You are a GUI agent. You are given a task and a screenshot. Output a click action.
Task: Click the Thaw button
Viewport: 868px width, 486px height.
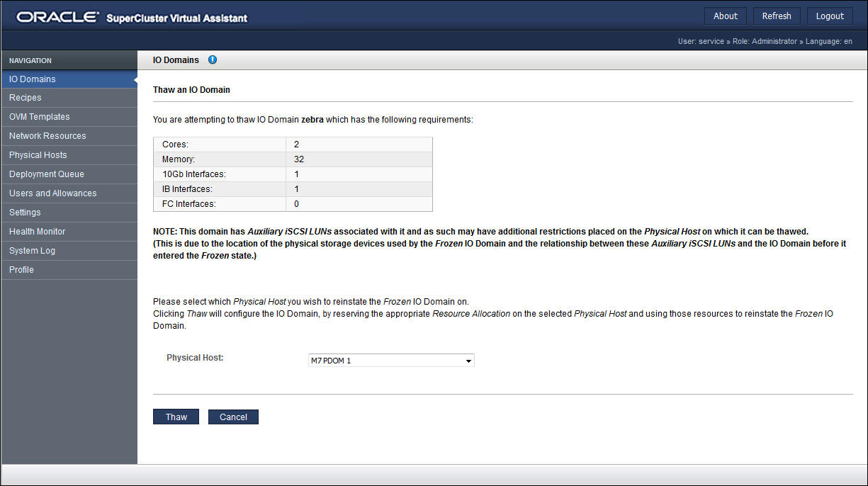point(176,417)
